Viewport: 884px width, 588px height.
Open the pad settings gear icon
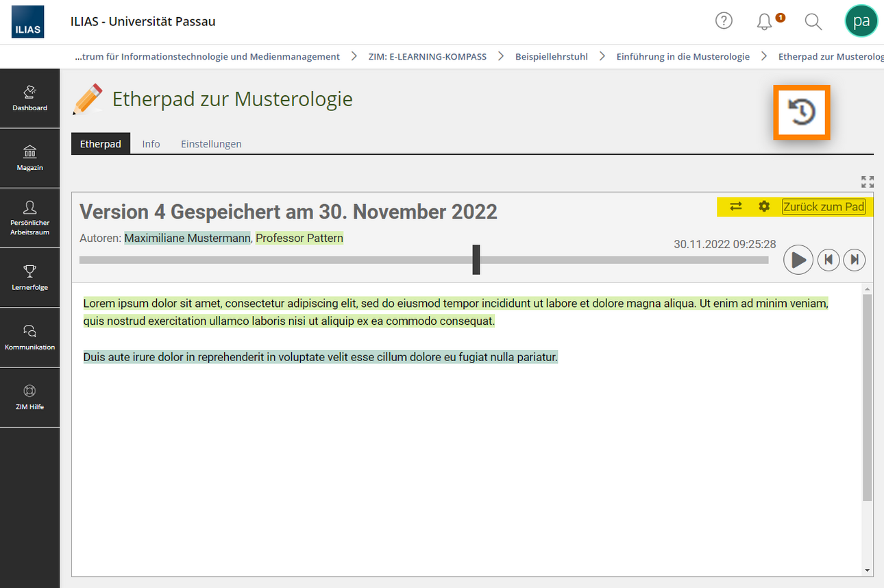click(x=764, y=206)
